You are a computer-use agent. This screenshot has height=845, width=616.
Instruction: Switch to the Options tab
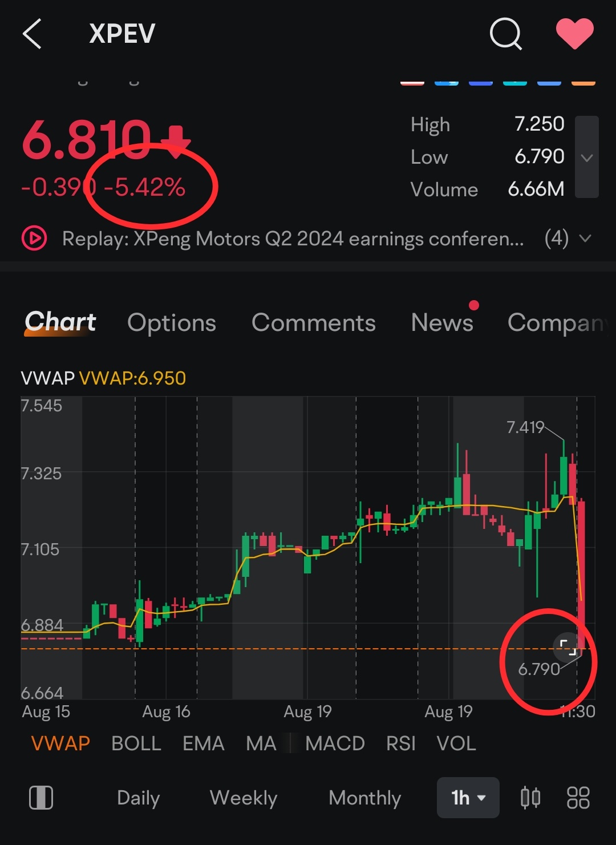coord(172,323)
